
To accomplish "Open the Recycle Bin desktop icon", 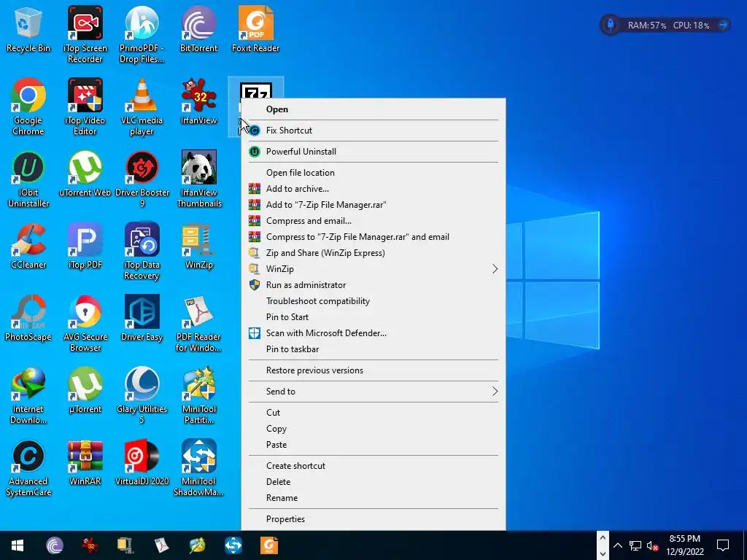I will [x=28, y=29].
